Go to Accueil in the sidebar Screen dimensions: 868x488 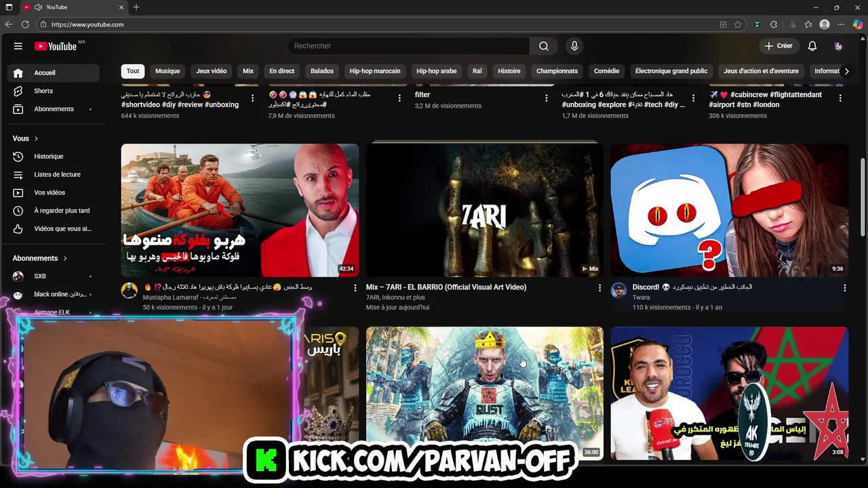[x=53, y=73]
